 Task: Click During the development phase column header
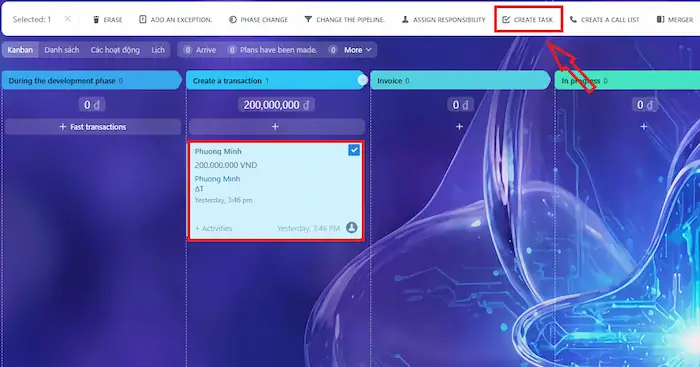click(92, 81)
